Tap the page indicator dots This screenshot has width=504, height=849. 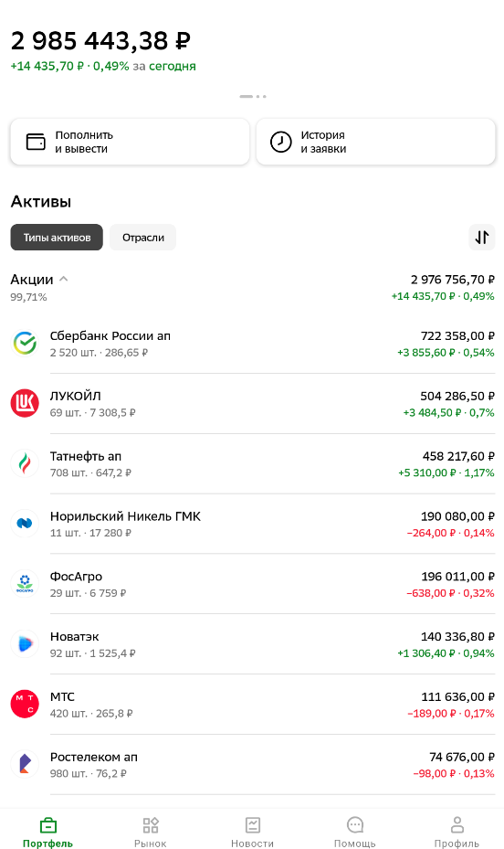253,96
